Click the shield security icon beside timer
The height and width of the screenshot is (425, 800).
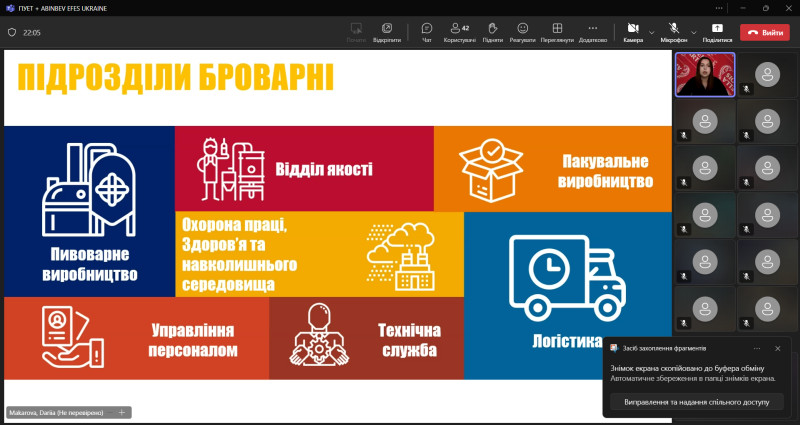(12, 32)
